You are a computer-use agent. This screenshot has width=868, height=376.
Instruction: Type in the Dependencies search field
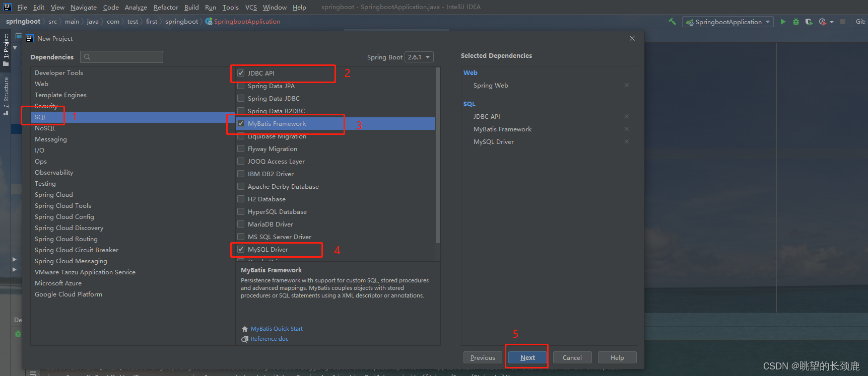(121, 57)
